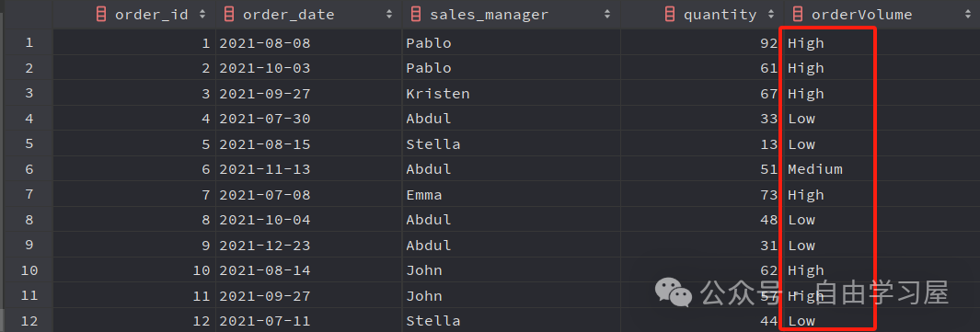Select date cell 2021-12-23

pos(309,246)
